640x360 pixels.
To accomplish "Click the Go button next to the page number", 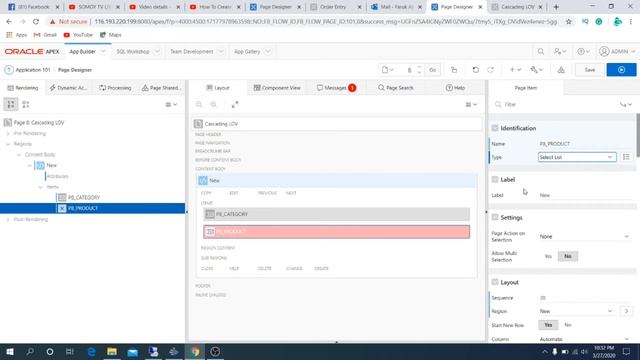I will click(433, 70).
